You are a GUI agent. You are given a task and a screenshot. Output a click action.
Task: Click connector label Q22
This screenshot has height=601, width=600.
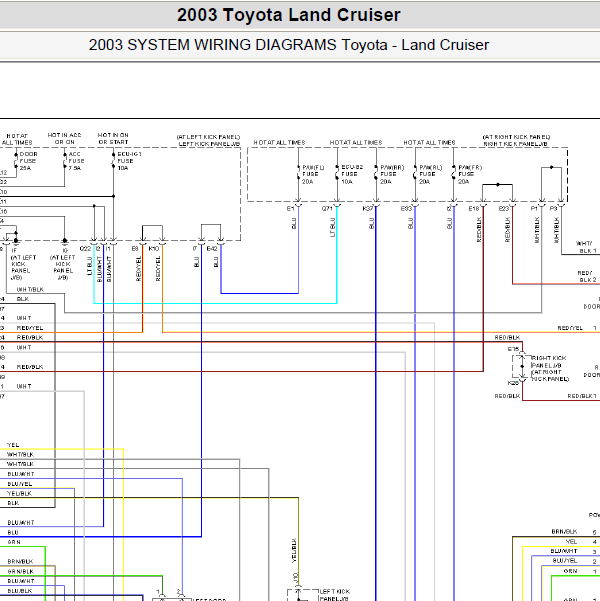click(x=85, y=249)
